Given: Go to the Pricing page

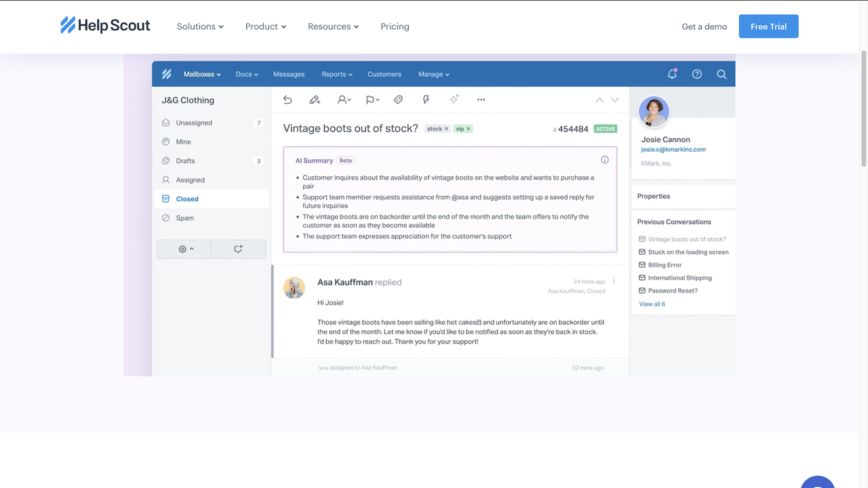Looking at the screenshot, I should click(x=395, y=26).
